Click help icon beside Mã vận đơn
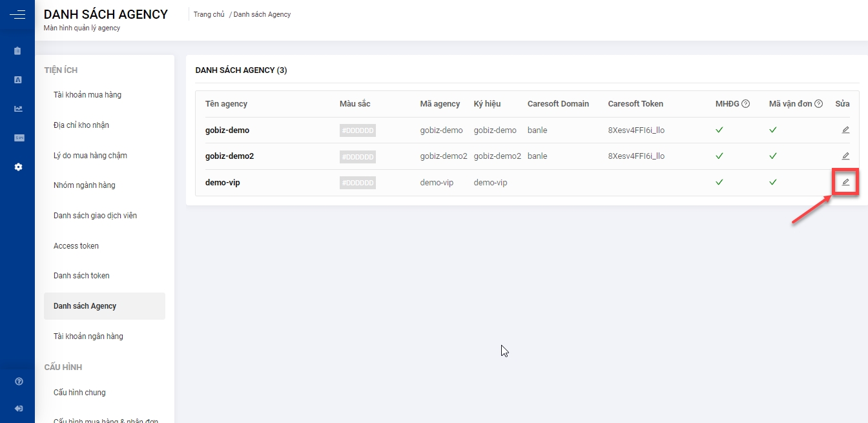This screenshot has height=423, width=868. coord(818,104)
